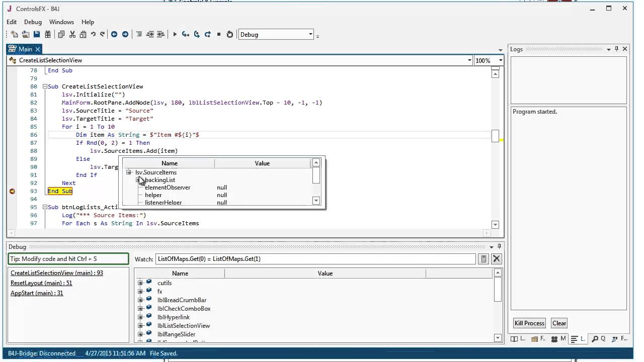The width and height of the screenshot is (644, 362).
Task: Click the Redo arrow icon
Action: coord(103,34)
